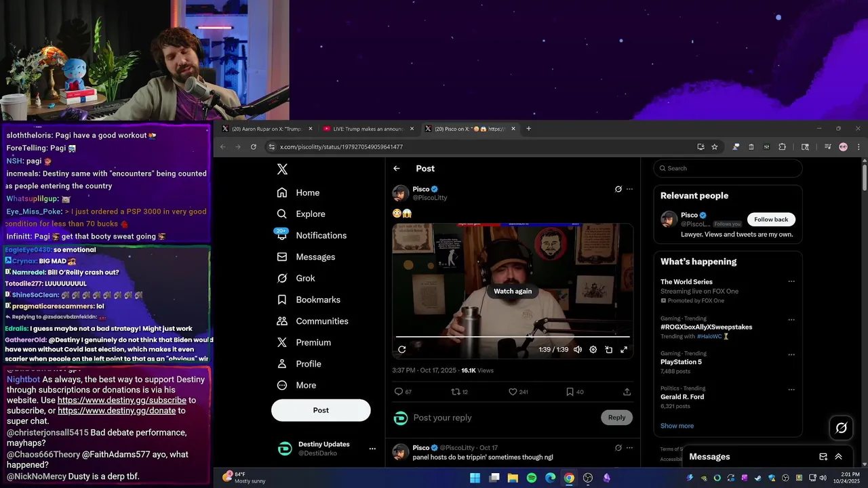Open Premium in the X sidebar
The width and height of the screenshot is (868, 488).
pos(303,342)
